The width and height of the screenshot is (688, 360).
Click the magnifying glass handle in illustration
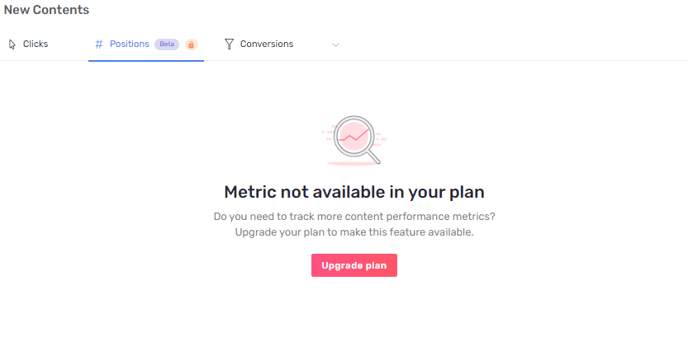pyautogui.click(x=373, y=156)
